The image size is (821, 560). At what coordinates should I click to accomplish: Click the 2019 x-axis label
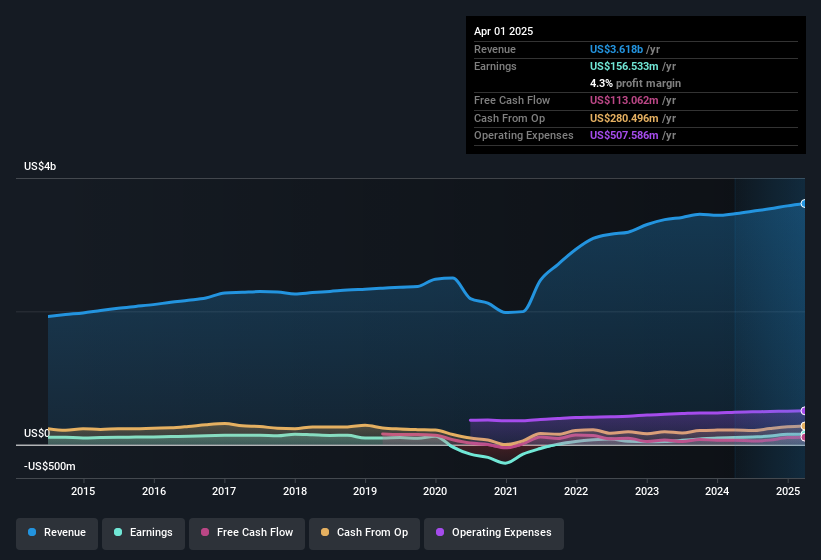click(365, 491)
